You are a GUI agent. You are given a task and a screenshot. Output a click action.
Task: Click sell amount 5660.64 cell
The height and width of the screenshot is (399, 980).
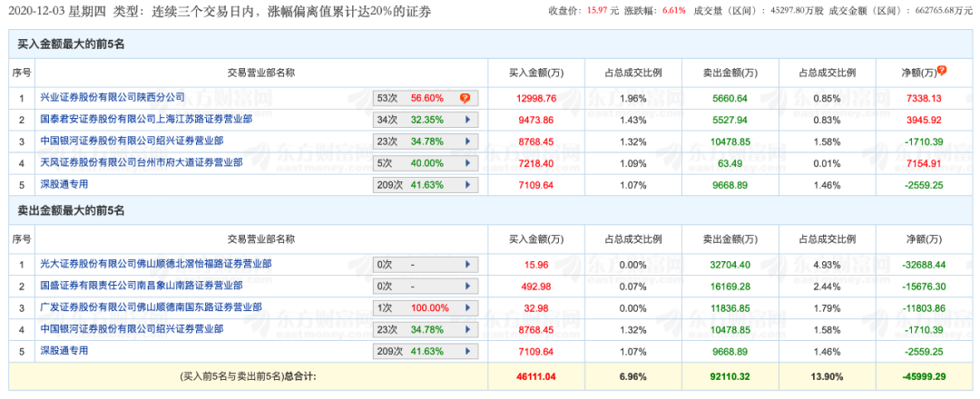coord(730,99)
